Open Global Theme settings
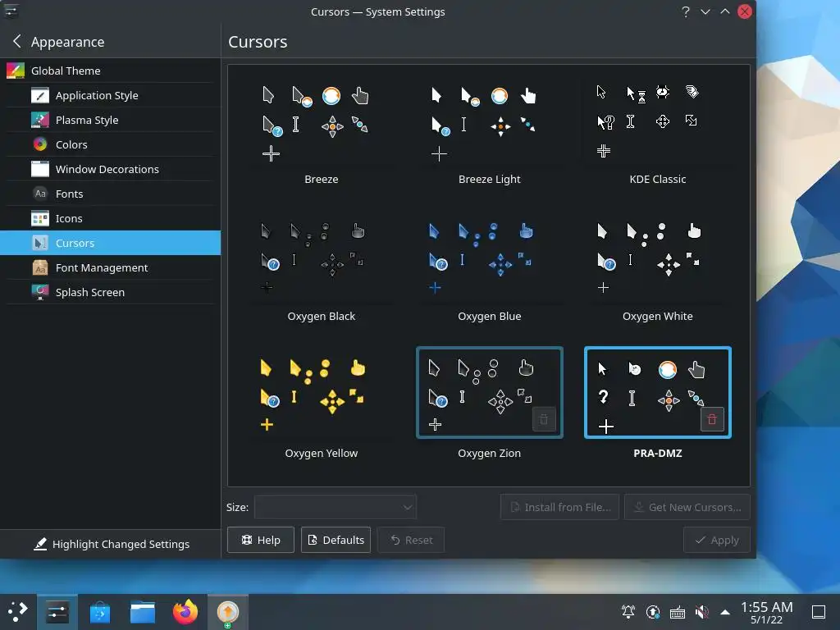This screenshot has width=840, height=630. [x=111, y=71]
